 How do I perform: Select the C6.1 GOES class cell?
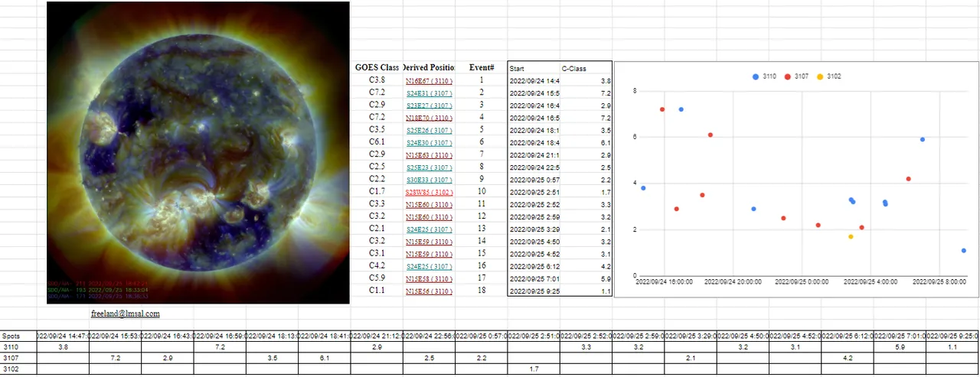click(x=377, y=142)
